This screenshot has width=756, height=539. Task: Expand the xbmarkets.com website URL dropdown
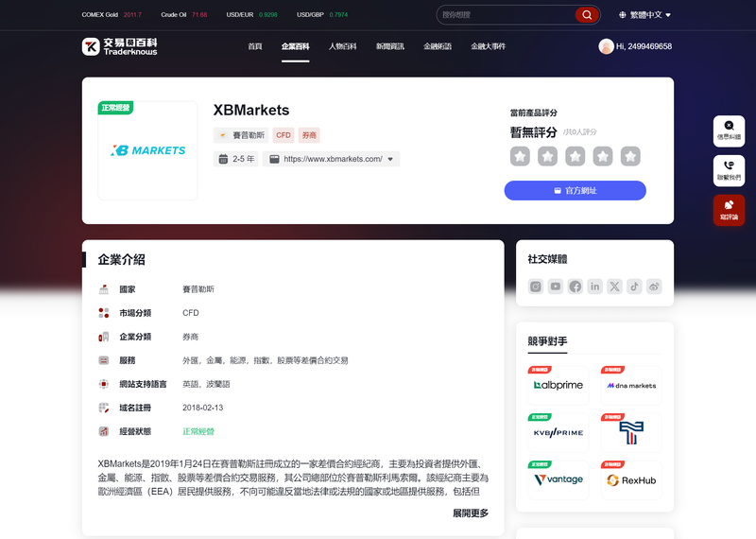pos(390,159)
